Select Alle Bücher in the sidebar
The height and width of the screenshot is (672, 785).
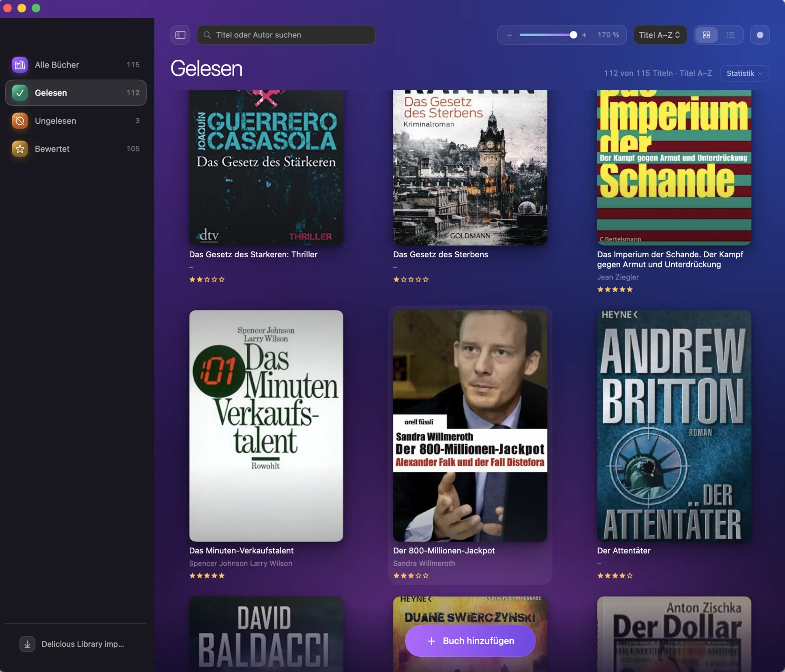click(76, 65)
